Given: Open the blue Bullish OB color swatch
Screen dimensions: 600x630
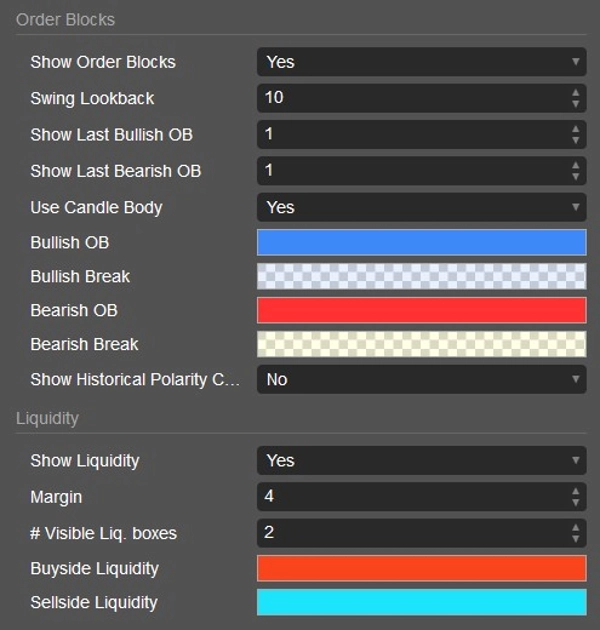Looking at the screenshot, I should (421, 242).
